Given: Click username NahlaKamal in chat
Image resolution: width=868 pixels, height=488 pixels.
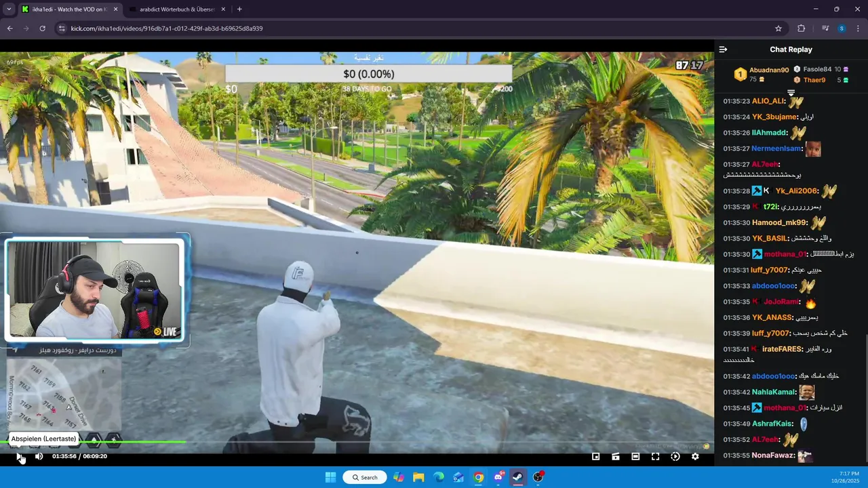Looking at the screenshot, I should (x=774, y=392).
